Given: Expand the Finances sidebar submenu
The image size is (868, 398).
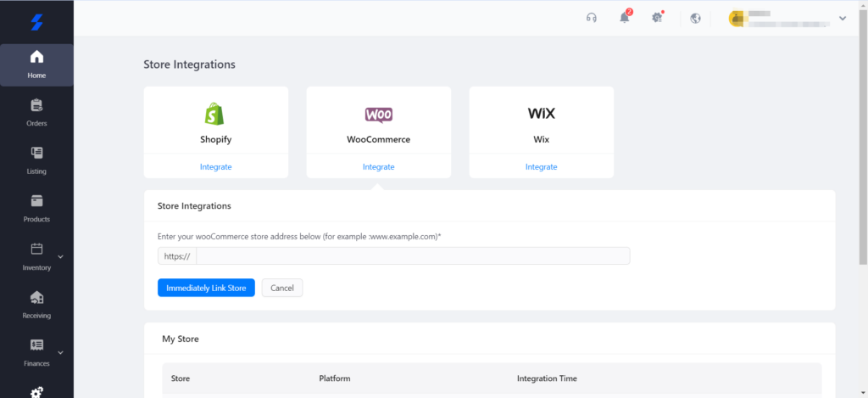Looking at the screenshot, I should click(60, 352).
